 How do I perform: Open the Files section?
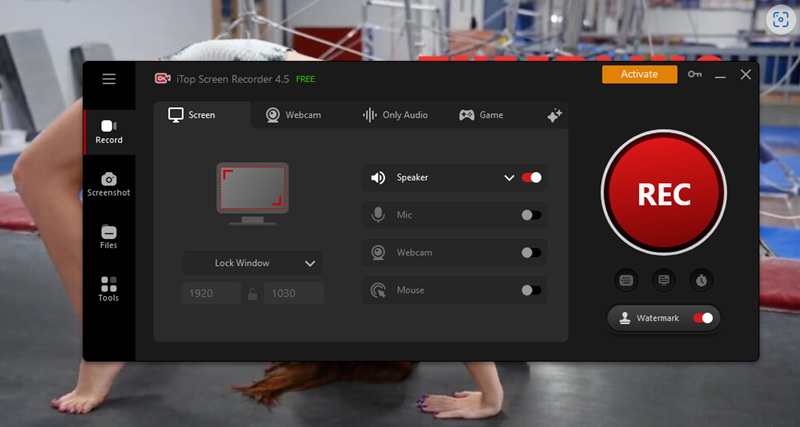pyautogui.click(x=109, y=237)
